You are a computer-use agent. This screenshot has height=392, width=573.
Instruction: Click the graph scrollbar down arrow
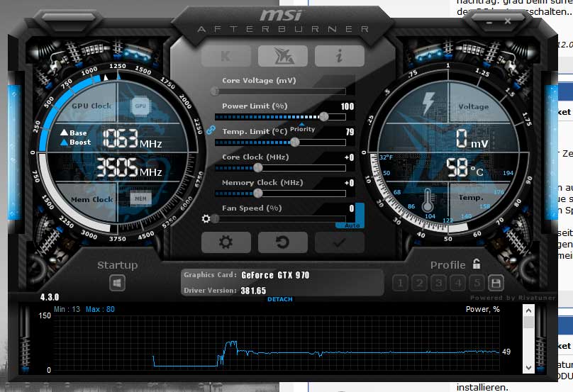tap(528, 367)
